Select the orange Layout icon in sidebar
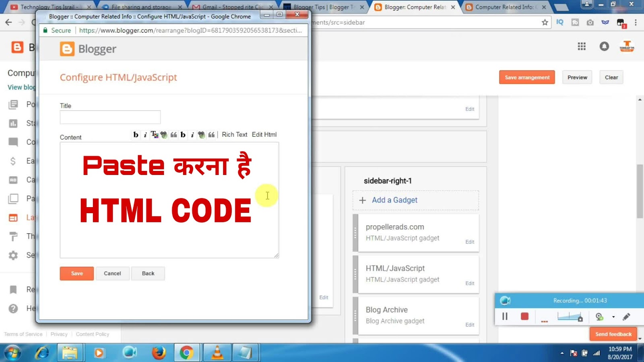The height and width of the screenshot is (362, 644). 13,218
